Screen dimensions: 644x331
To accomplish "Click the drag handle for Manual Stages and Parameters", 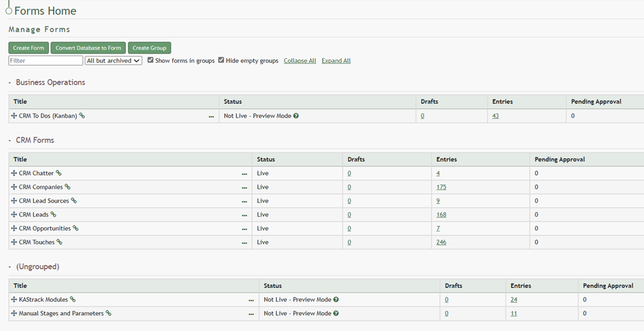I will [x=14, y=313].
